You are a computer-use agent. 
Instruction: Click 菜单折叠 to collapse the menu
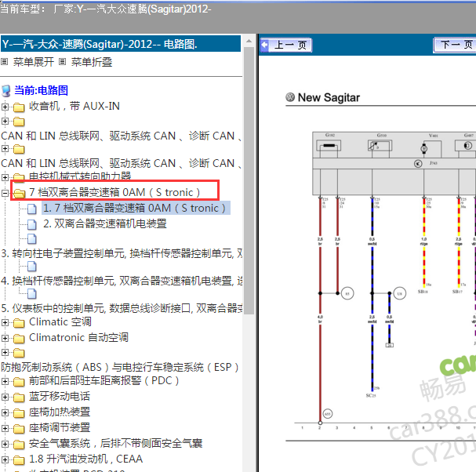[x=92, y=62]
